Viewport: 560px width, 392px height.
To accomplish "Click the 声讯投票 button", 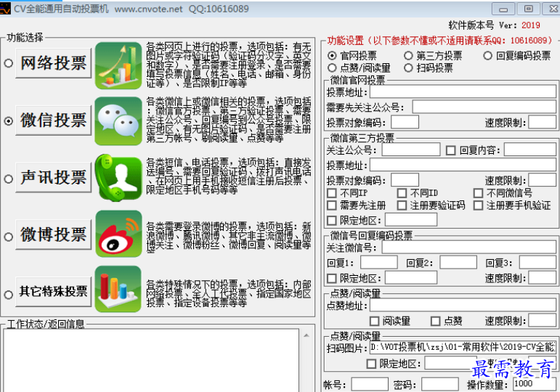I will tap(54, 177).
